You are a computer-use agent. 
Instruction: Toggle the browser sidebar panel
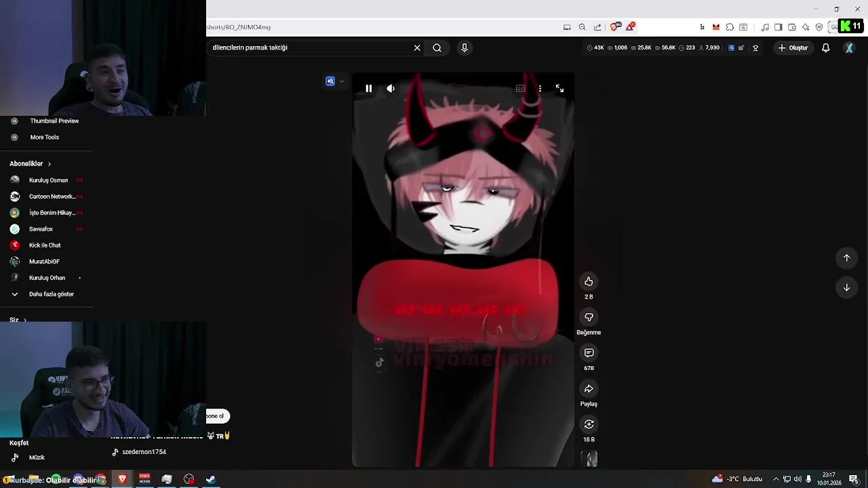point(778,27)
